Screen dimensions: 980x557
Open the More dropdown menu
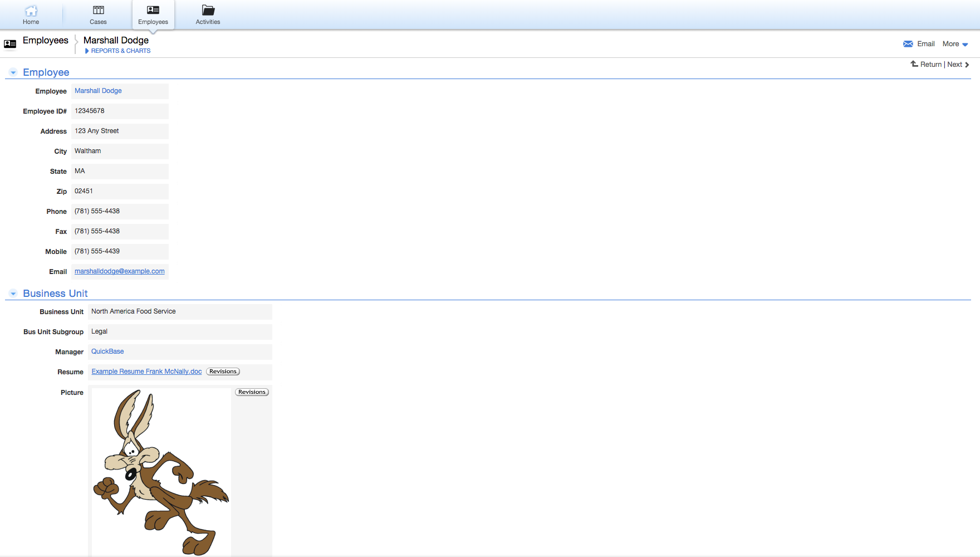(x=955, y=44)
